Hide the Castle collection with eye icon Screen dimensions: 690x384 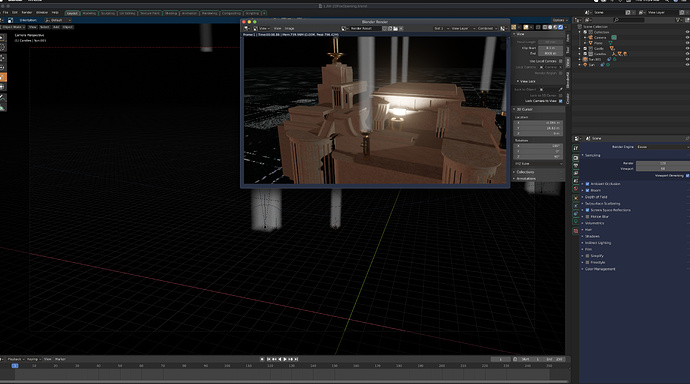[687, 48]
